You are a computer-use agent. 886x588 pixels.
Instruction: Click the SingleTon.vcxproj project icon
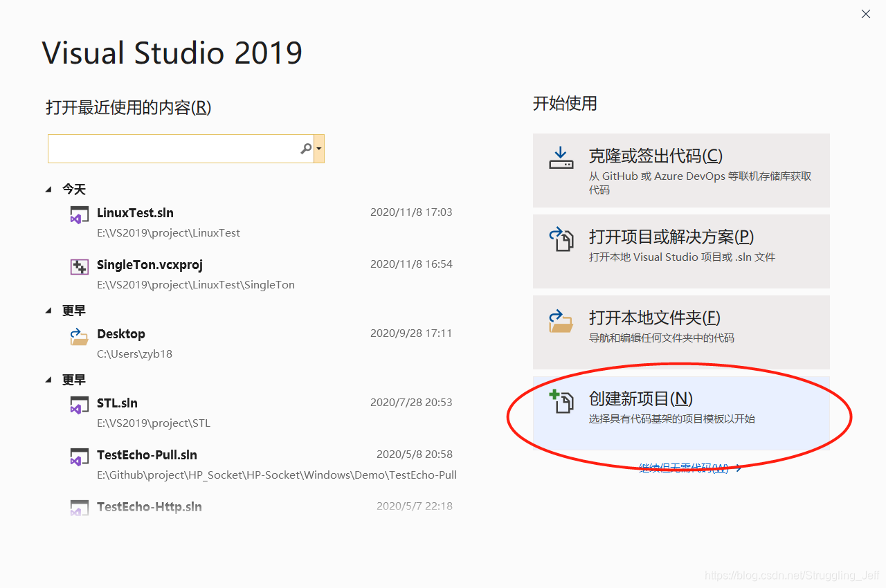[x=80, y=267]
